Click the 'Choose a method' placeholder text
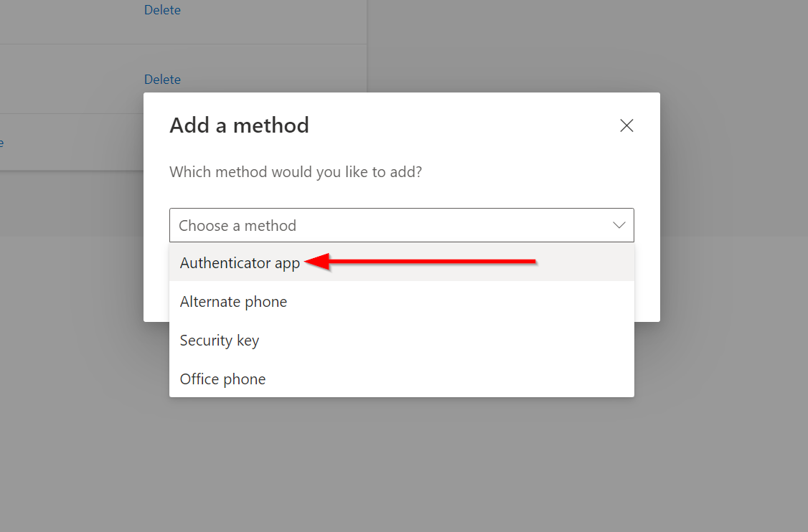The width and height of the screenshot is (808, 532). (x=238, y=226)
